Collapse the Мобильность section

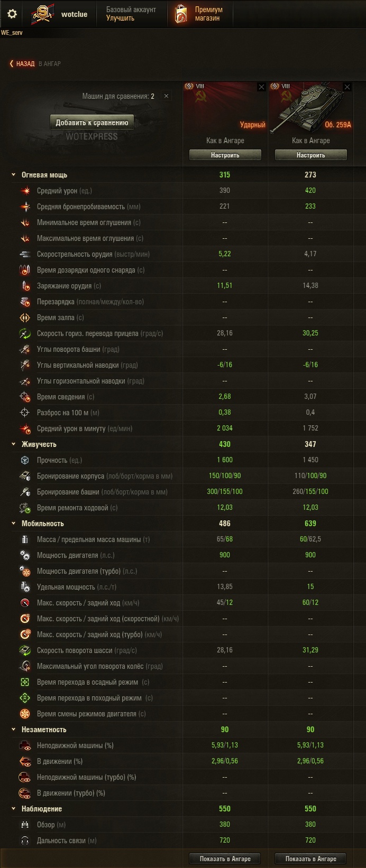(14, 524)
